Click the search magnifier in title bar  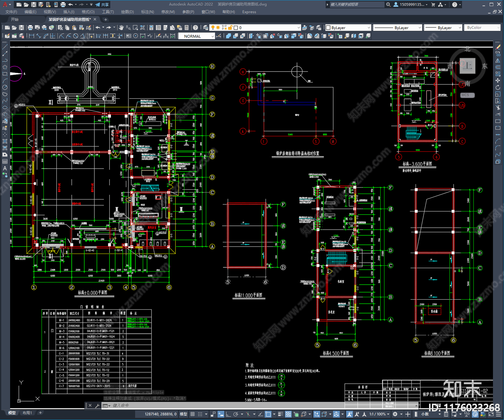pyautogui.click(x=388, y=4)
